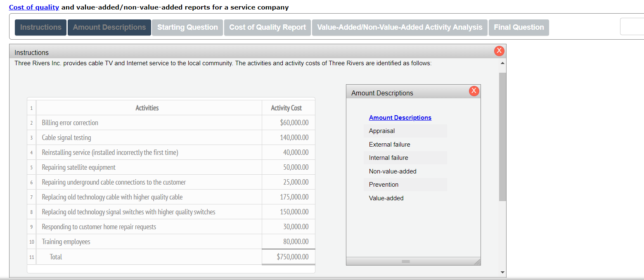Click the Amount Descriptions link inside the panel
Viewport: 644px width, 280px height.
click(x=400, y=117)
